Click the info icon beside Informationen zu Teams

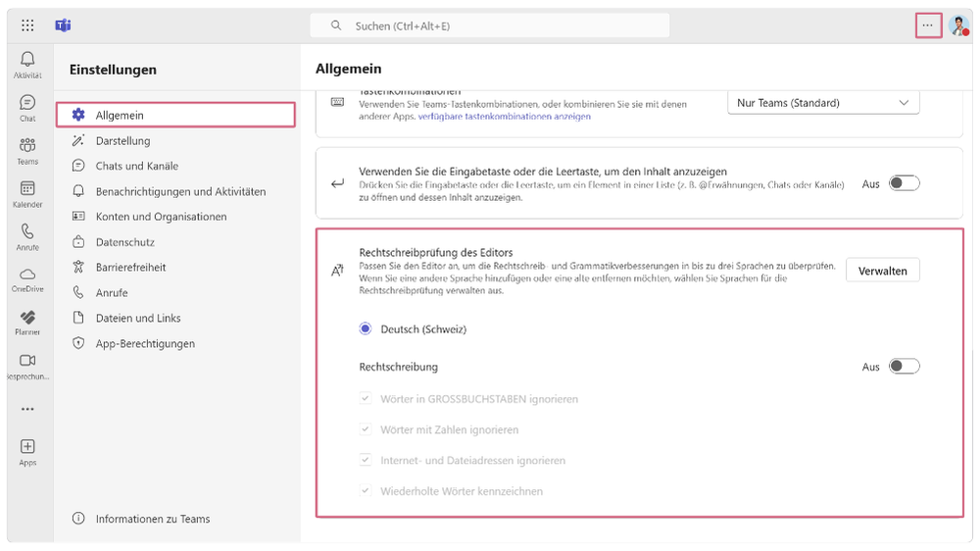pos(78,519)
